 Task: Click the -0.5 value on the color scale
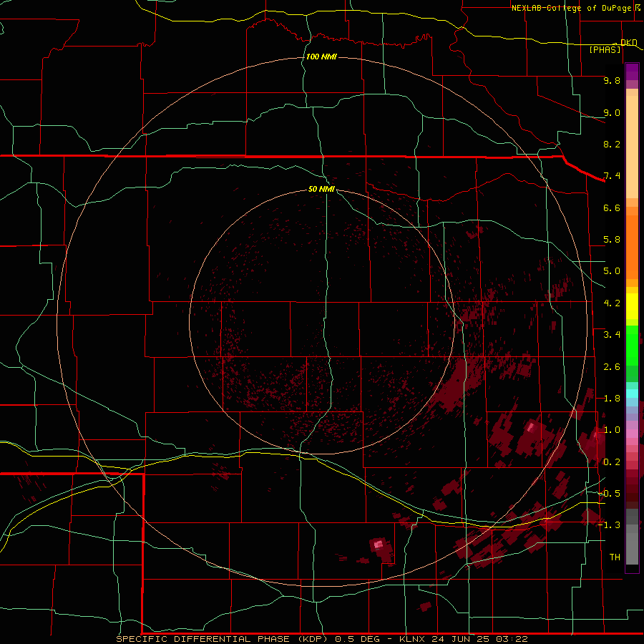[609, 494]
